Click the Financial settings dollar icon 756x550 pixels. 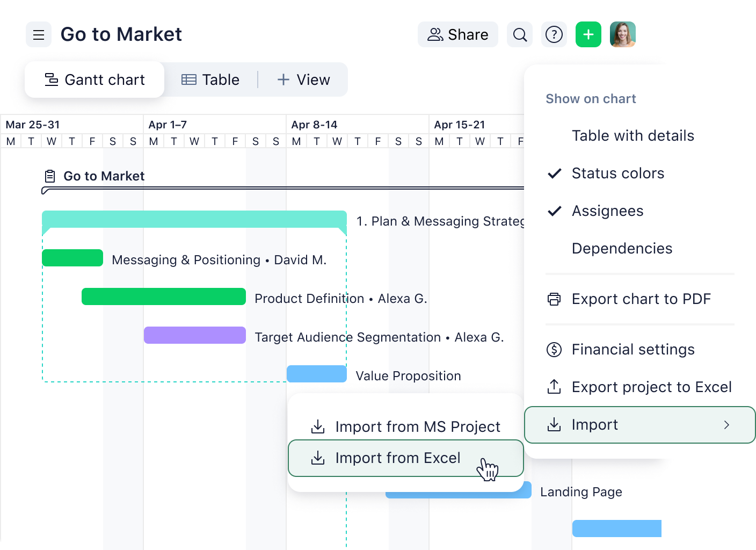553,349
